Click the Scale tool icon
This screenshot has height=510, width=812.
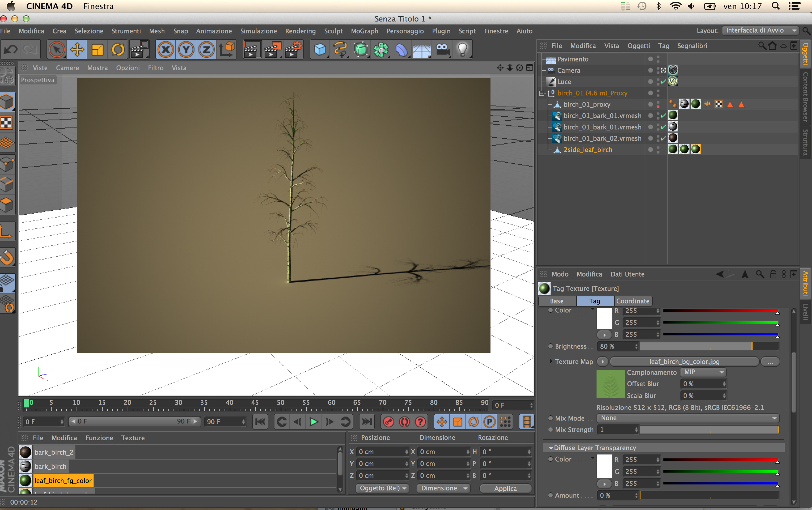click(x=98, y=50)
